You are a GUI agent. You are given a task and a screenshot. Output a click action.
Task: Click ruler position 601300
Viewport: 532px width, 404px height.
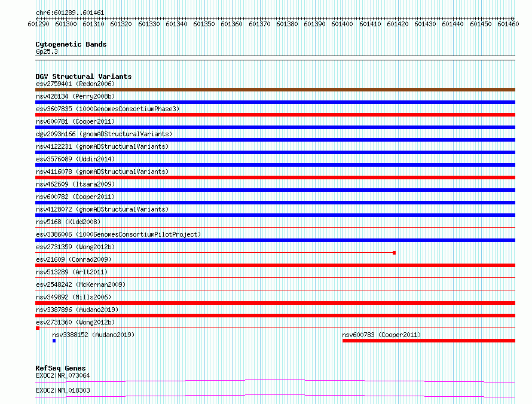click(x=66, y=24)
